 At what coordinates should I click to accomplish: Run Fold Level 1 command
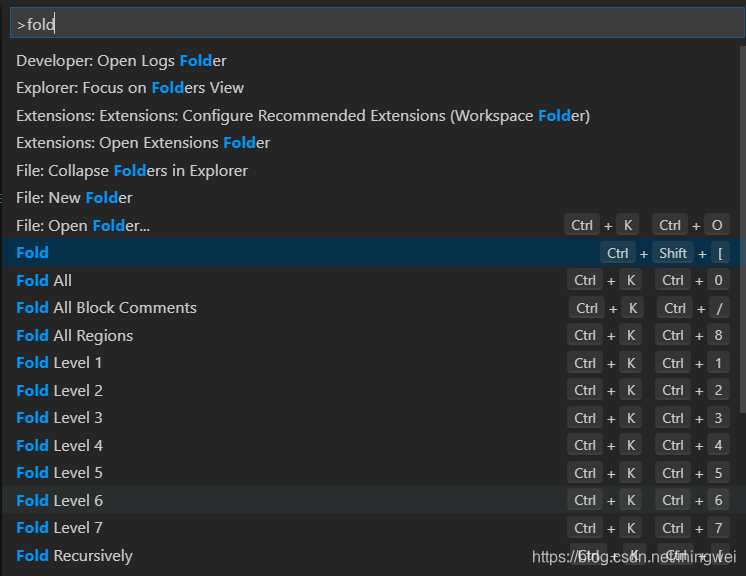pos(371,363)
